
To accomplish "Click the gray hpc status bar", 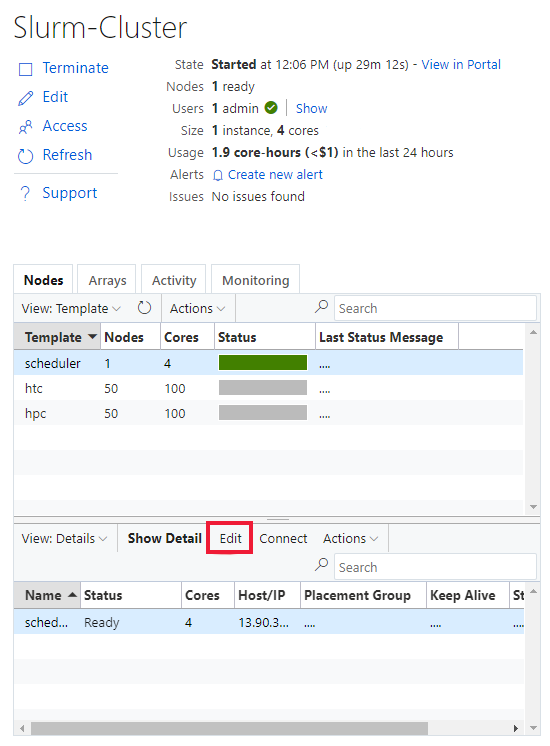I will [263, 412].
